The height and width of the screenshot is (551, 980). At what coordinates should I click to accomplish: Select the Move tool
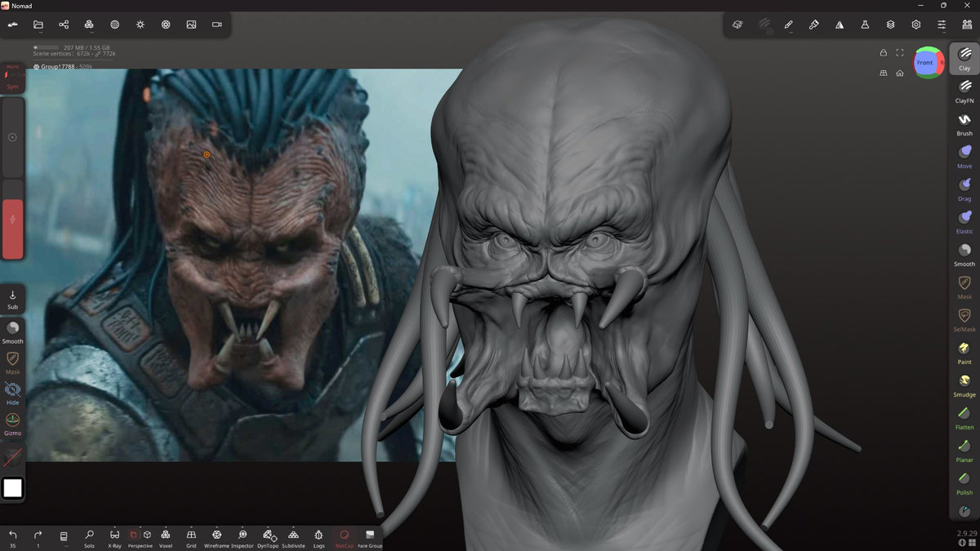click(964, 156)
